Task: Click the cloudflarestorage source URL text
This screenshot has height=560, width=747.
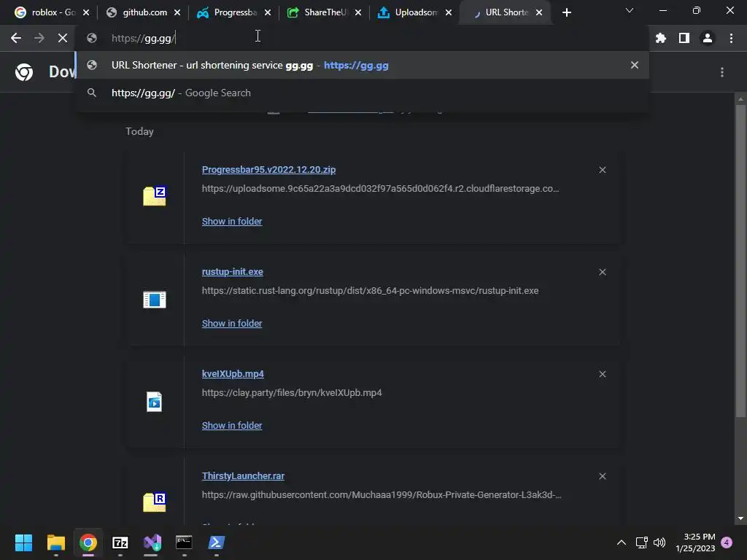Action: [x=381, y=189]
